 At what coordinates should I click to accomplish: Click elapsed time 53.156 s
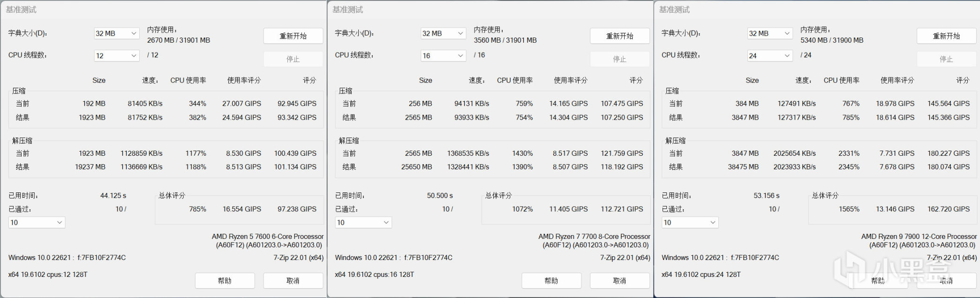pos(766,195)
